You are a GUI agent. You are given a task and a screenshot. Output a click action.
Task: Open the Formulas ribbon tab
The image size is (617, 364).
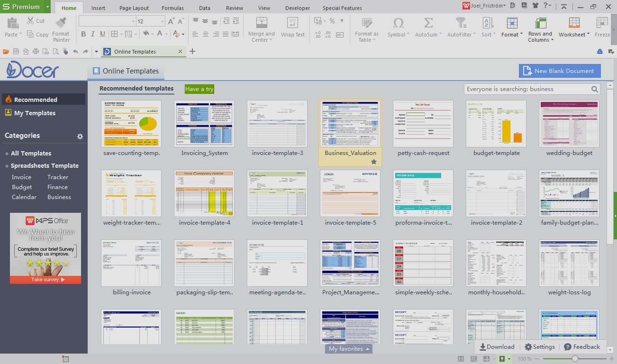click(x=172, y=8)
